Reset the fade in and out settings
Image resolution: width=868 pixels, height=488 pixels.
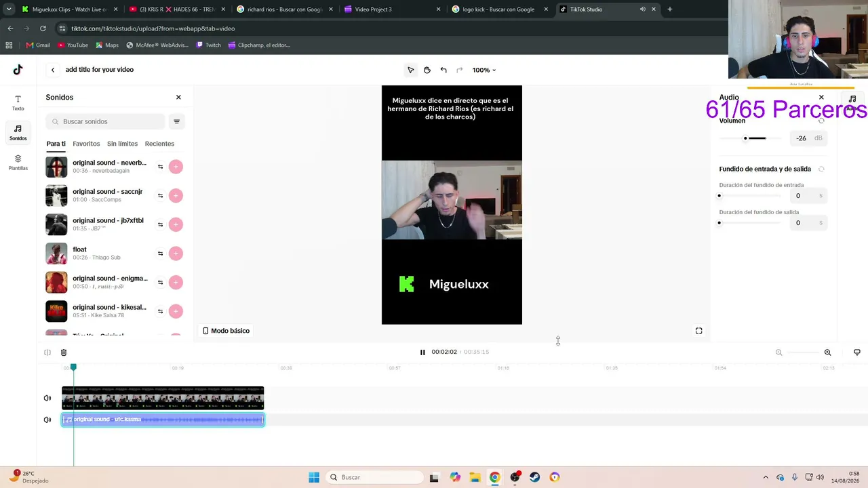click(x=821, y=169)
